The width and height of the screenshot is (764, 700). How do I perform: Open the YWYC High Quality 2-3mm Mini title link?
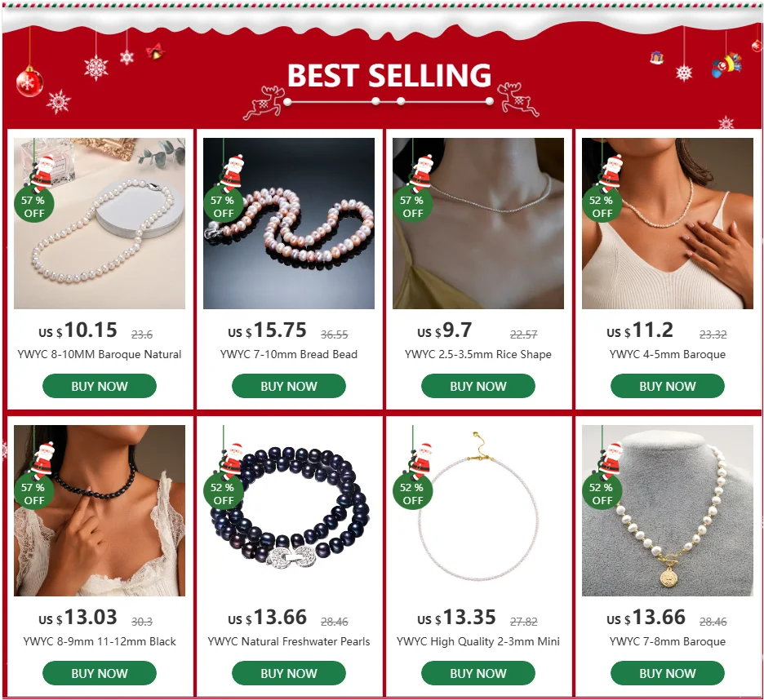478,641
